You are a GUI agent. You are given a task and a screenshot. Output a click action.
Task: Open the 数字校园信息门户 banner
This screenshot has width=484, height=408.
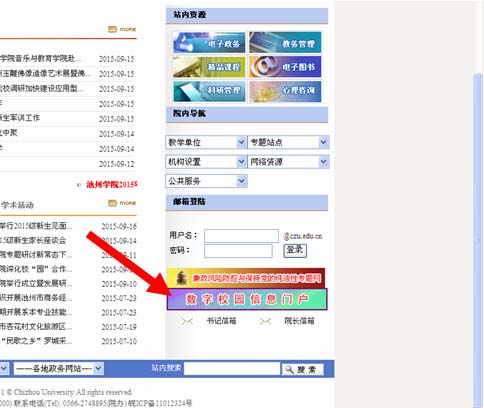[x=247, y=299]
